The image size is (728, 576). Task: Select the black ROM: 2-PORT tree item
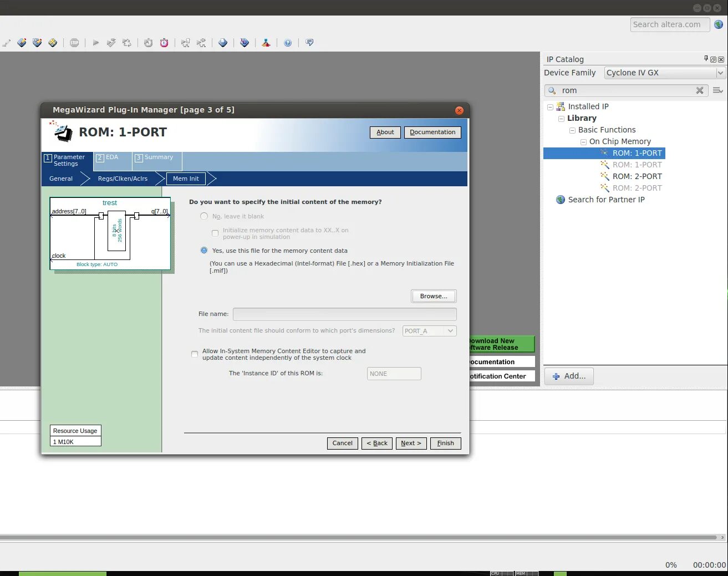tap(637, 176)
